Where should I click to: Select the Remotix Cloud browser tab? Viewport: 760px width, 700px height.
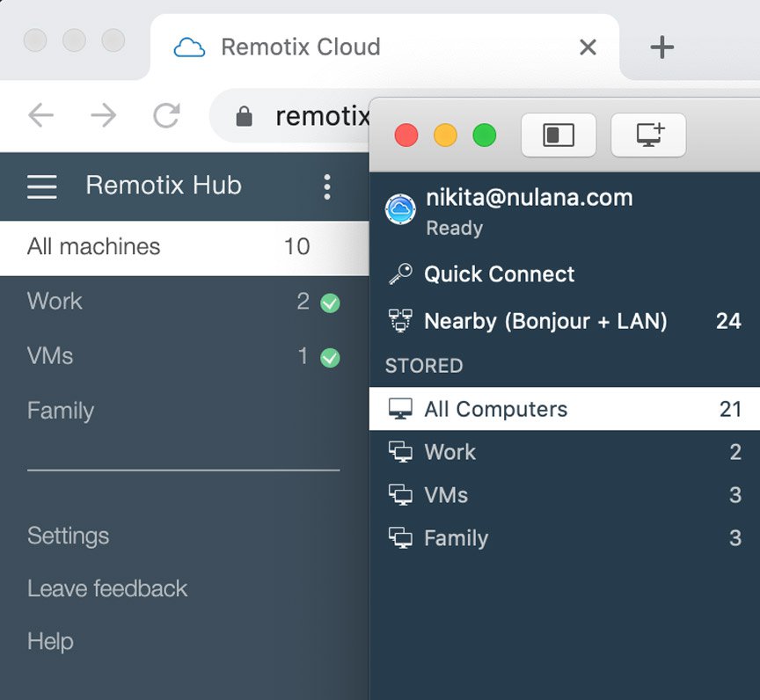299,47
